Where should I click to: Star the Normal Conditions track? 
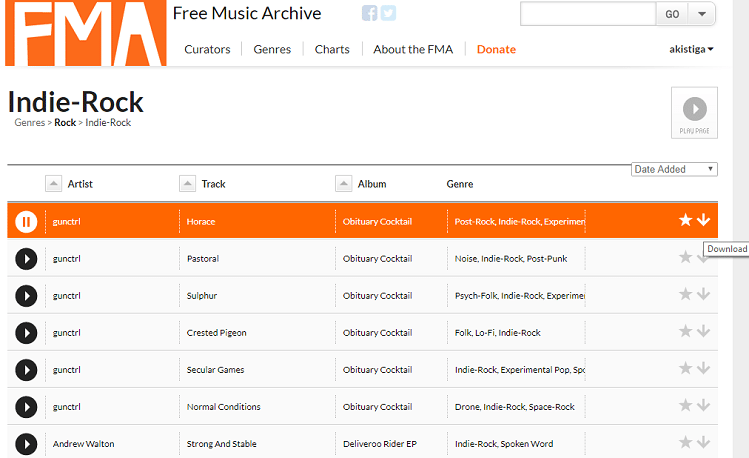685,406
